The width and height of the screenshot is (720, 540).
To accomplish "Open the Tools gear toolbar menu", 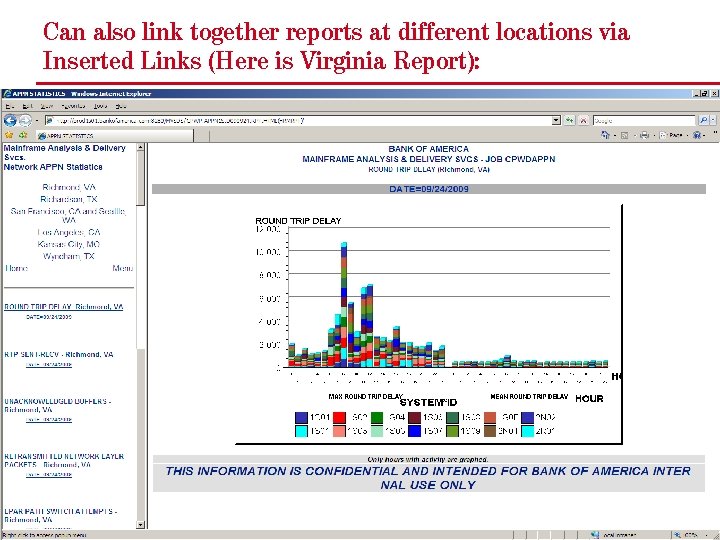I will click(x=697, y=135).
